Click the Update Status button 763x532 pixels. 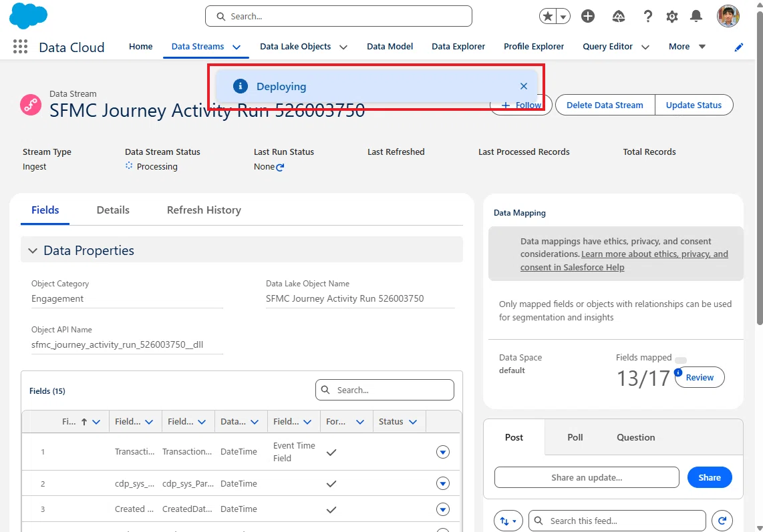click(694, 105)
